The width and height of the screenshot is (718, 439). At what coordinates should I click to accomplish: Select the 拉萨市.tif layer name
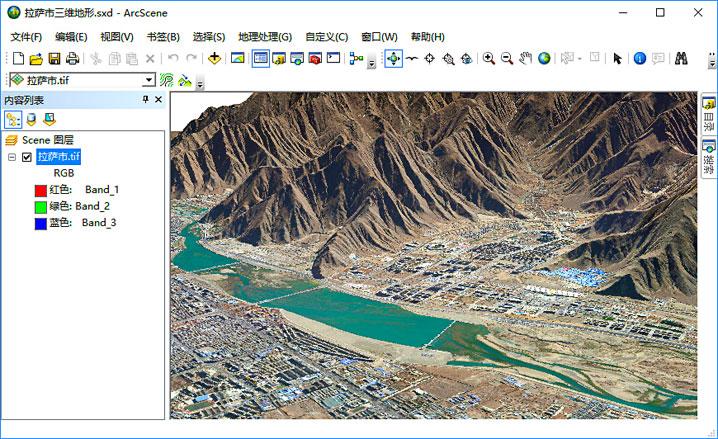pos(59,157)
